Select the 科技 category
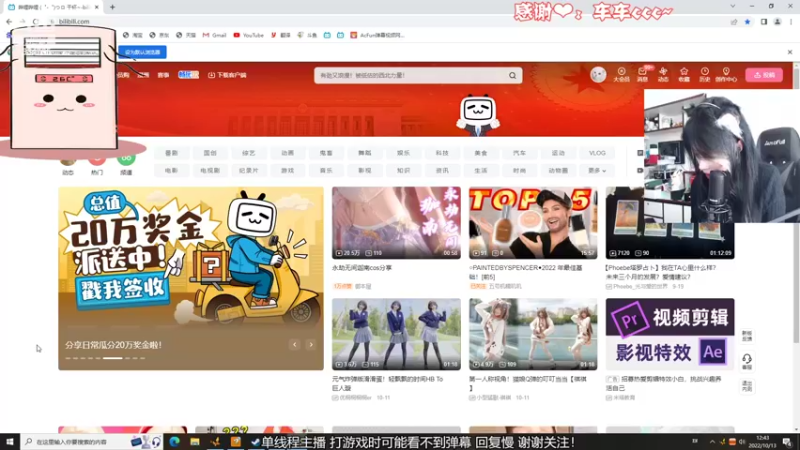 (x=442, y=153)
